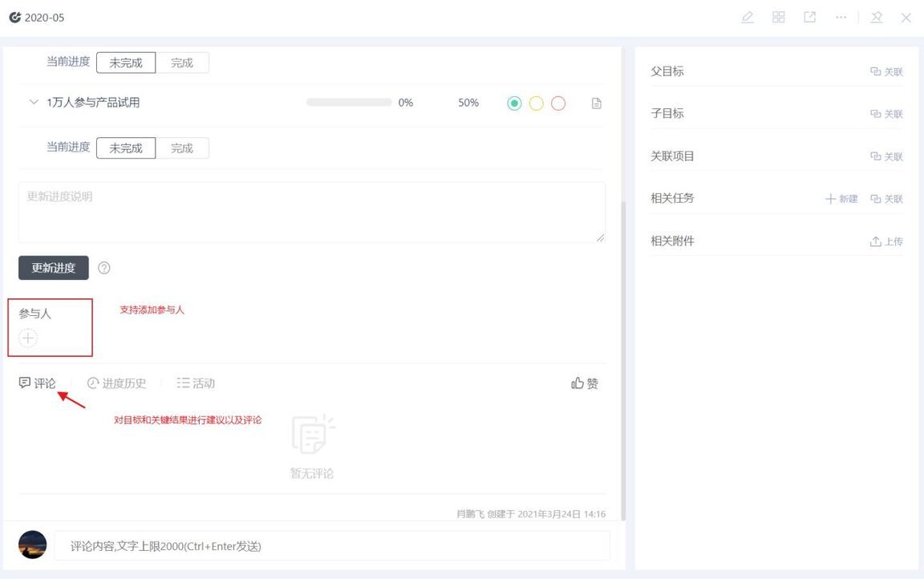Screen dimensions: 924x579
Task: Click the 0% progress bar of 1万人参与产品试用
Action: click(x=349, y=103)
